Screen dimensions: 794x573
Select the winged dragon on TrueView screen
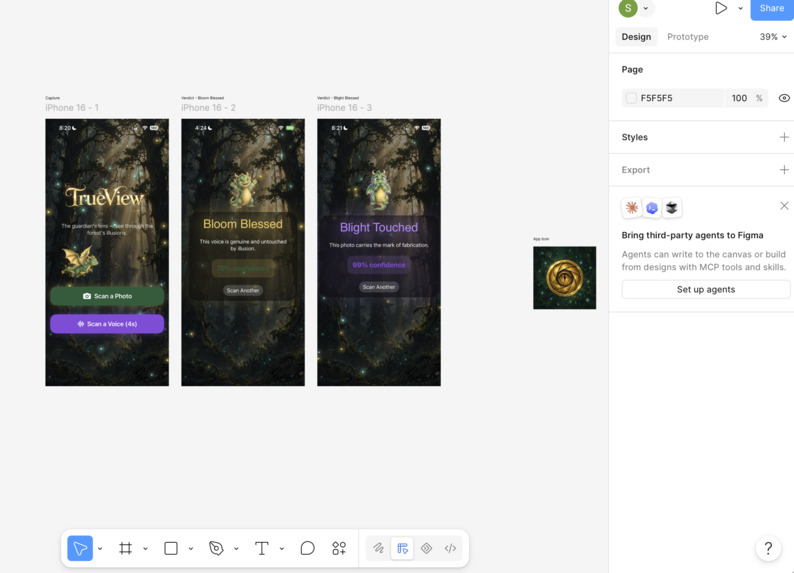pos(80,261)
